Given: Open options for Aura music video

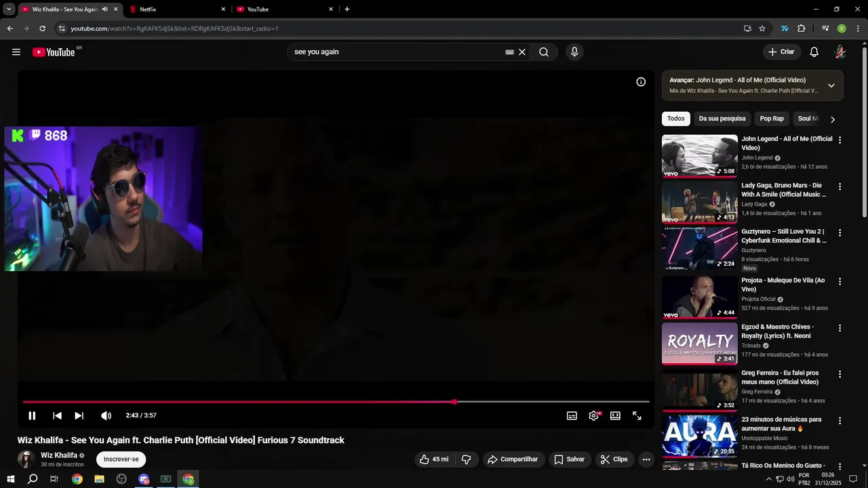Looking at the screenshot, I should 840,421.
